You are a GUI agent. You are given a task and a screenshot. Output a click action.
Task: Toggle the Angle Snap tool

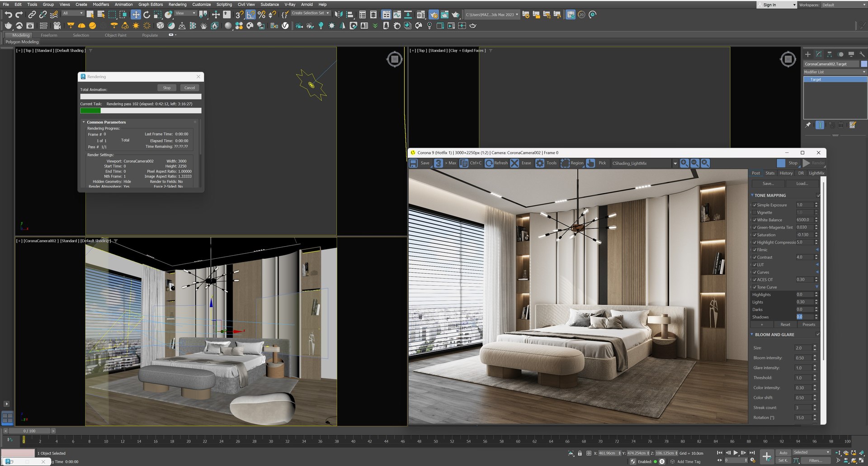coord(251,15)
